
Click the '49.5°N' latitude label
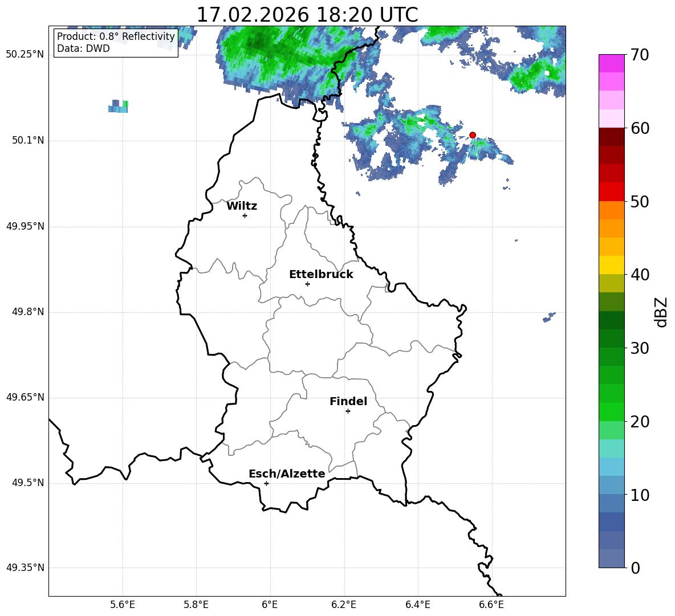29,483
